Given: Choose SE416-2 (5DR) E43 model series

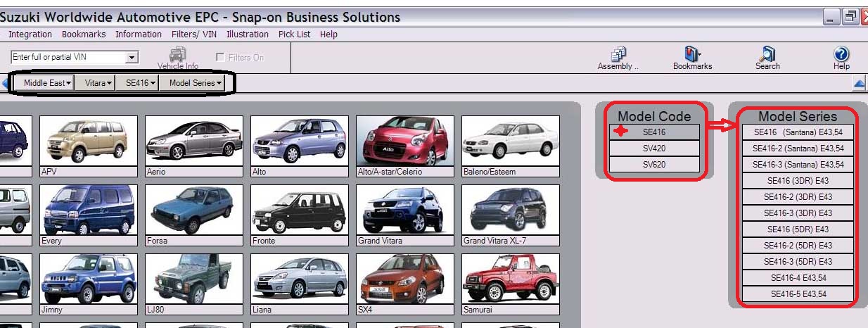Looking at the screenshot, I should (x=797, y=246).
